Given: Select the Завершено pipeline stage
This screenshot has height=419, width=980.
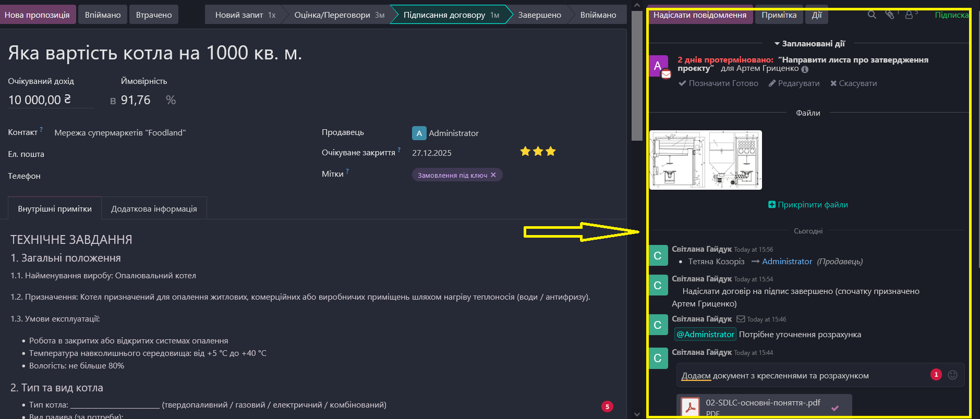Looking at the screenshot, I should (539, 15).
